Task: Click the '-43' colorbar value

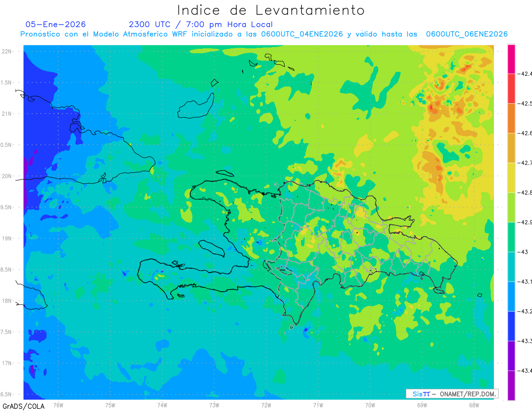Action: [x=522, y=252]
